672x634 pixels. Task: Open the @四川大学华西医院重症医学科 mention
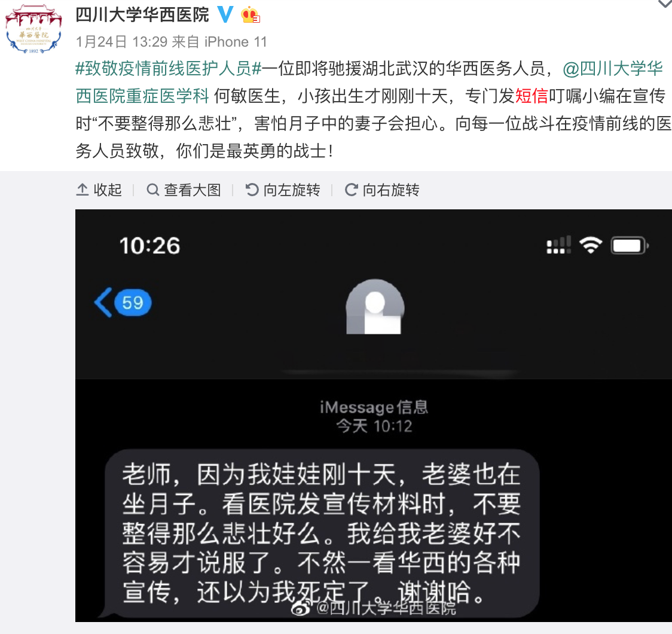[x=369, y=83]
